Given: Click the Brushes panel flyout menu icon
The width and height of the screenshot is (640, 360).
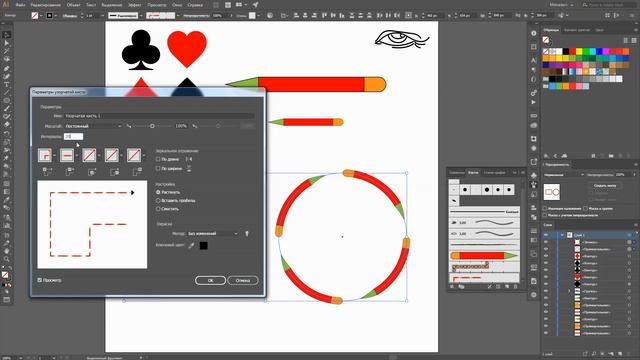Looking at the screenshot, I should pos(522,173).
